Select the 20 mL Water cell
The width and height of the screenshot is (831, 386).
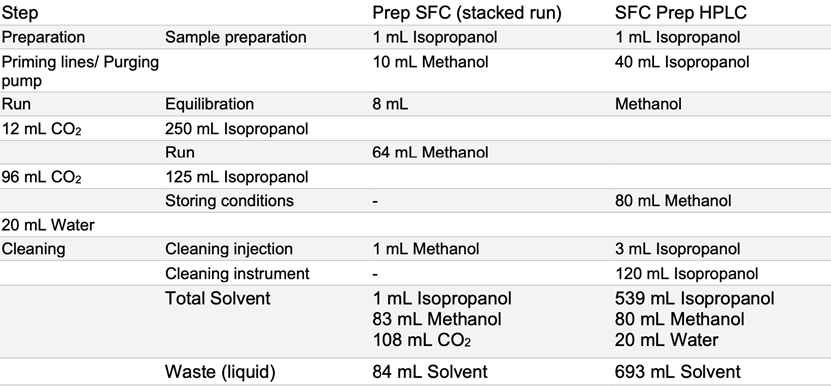click(x=48, y=225)
